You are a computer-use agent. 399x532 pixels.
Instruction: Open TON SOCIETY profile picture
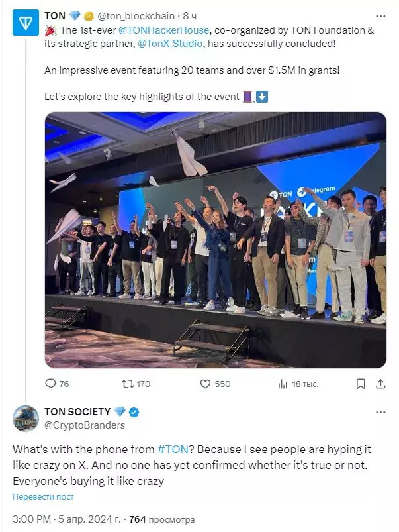(25, 419)
